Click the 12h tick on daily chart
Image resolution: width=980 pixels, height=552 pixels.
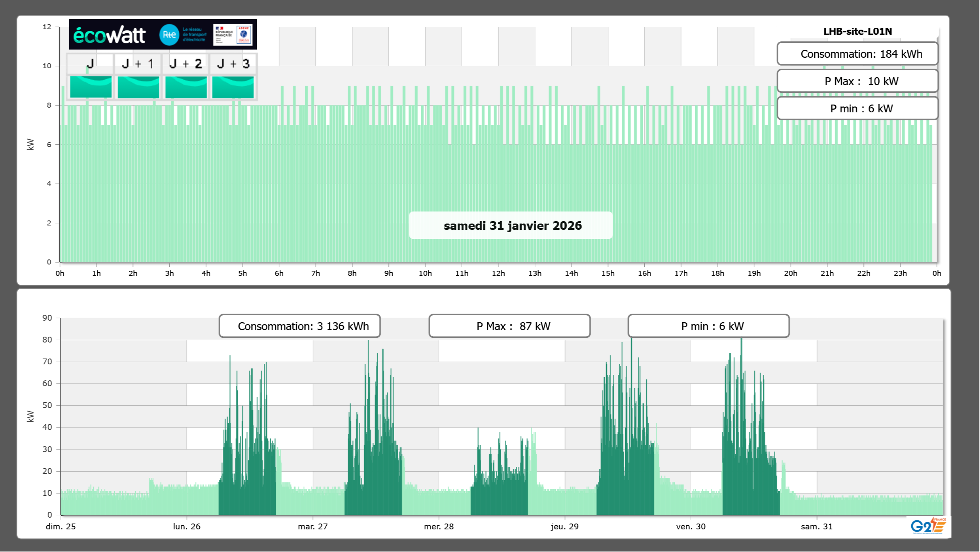[498, 273]
